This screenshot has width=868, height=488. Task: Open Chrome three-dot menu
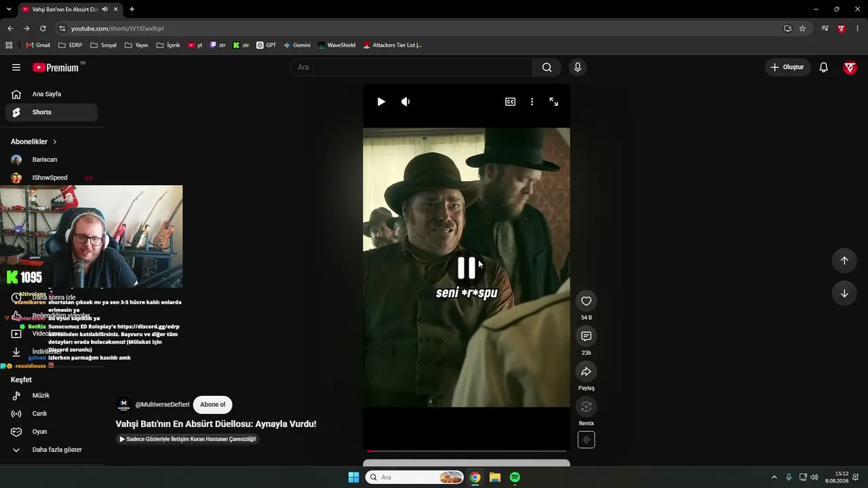(858, 28)
